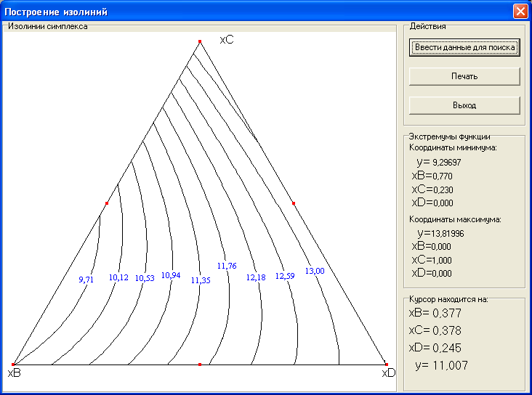This screenshot has width=532, height=395.
Task: Click the 'Ввести данные для поиска' button
Action: click(464, 47)
